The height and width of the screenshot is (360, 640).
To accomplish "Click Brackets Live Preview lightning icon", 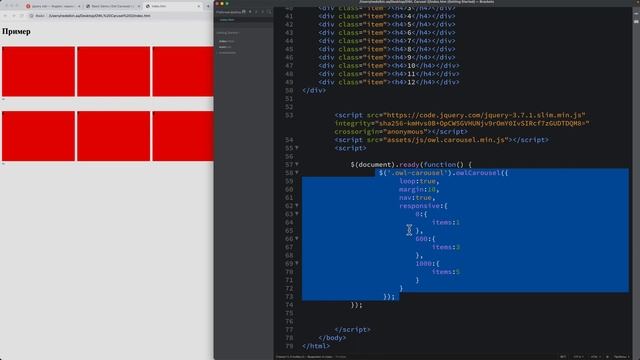I will click(x=636, y=13).
